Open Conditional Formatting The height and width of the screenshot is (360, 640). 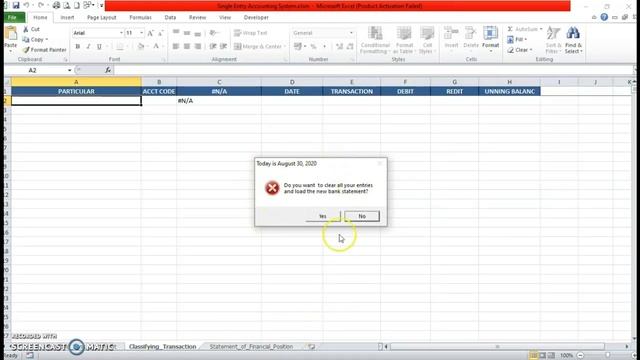375,40
